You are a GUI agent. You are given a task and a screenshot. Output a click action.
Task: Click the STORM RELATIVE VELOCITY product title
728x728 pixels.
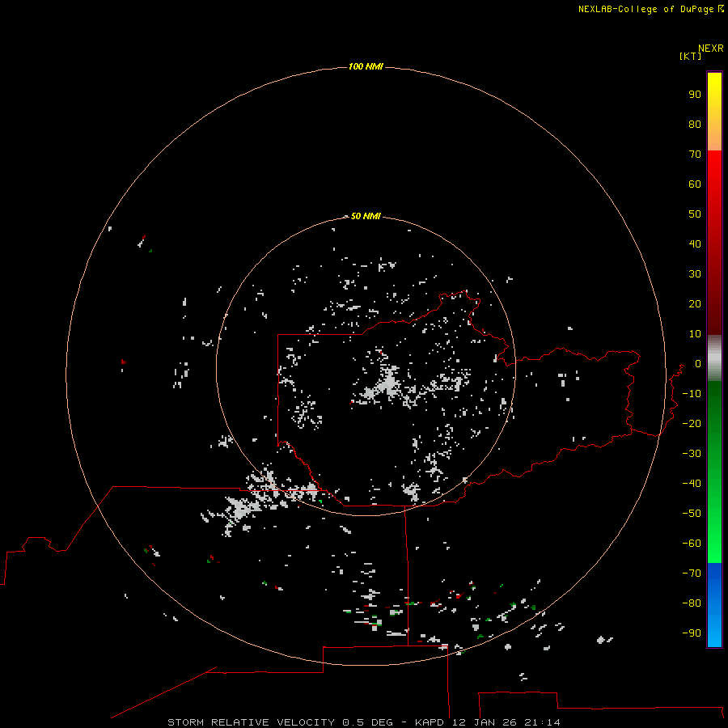point(251,722)
